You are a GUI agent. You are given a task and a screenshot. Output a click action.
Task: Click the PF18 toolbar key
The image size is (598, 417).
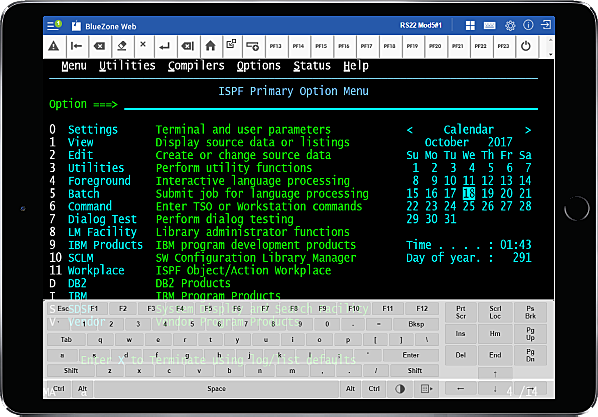pos(389,46)
